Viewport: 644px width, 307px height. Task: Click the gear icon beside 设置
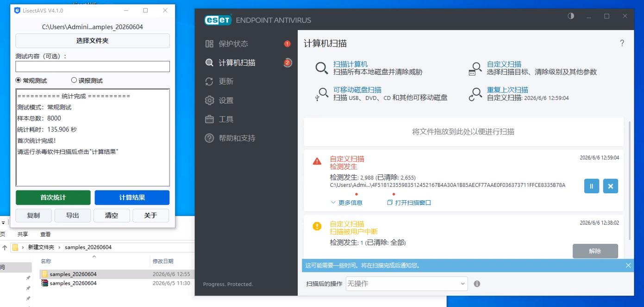tap(209, 100)
